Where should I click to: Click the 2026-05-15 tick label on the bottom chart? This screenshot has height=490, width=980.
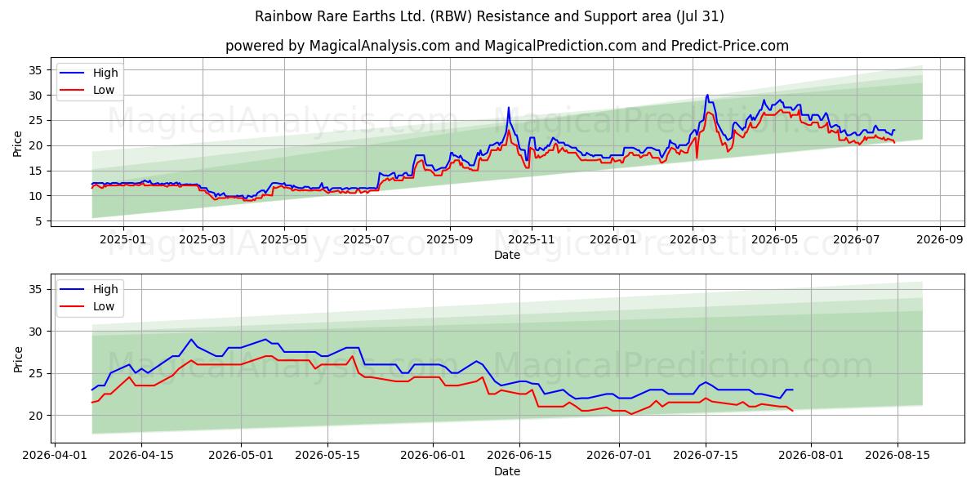click(327, 456)
